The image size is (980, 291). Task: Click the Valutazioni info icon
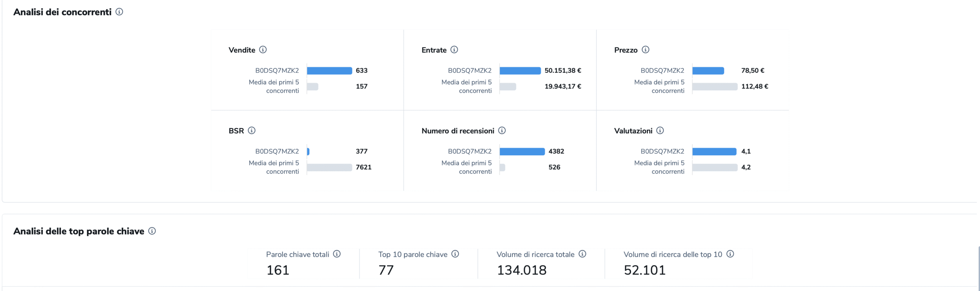pyautogui.click(x=660, y=130)
